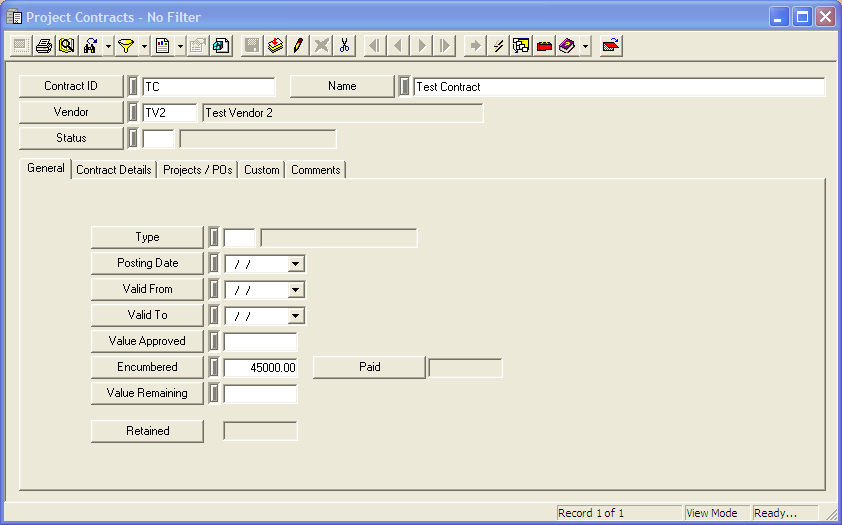Switch to the Custom tab

coord(262,170)
